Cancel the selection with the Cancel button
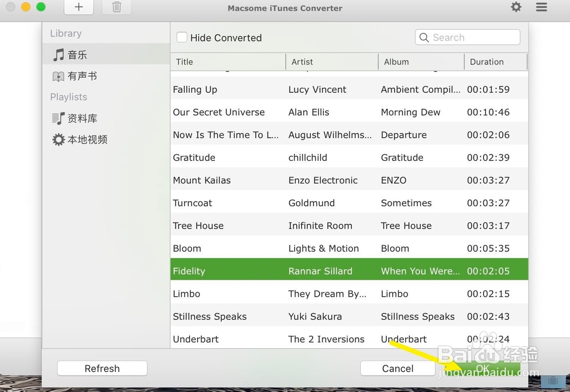Screen dimensions: 570x392 click(x=397, y=368)
